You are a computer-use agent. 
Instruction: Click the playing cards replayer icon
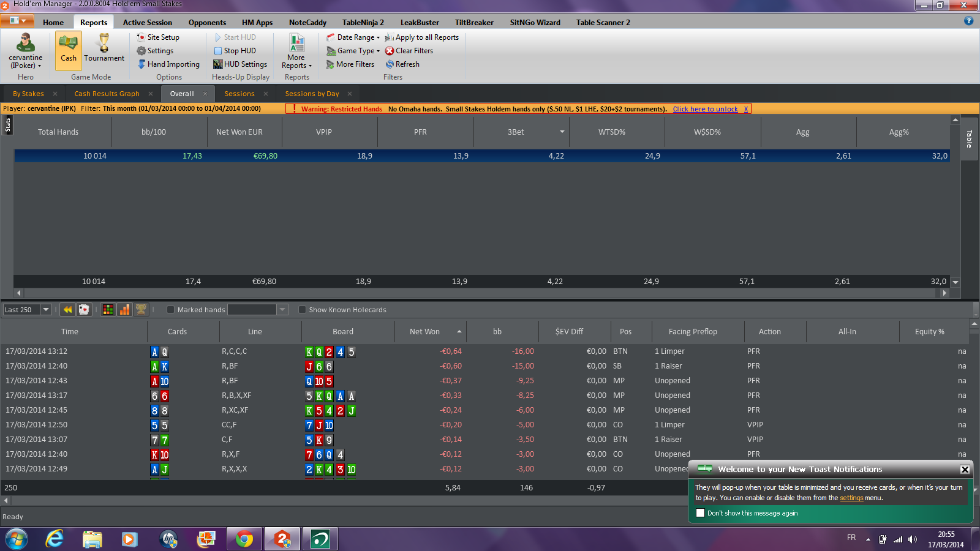click(84, 310)
